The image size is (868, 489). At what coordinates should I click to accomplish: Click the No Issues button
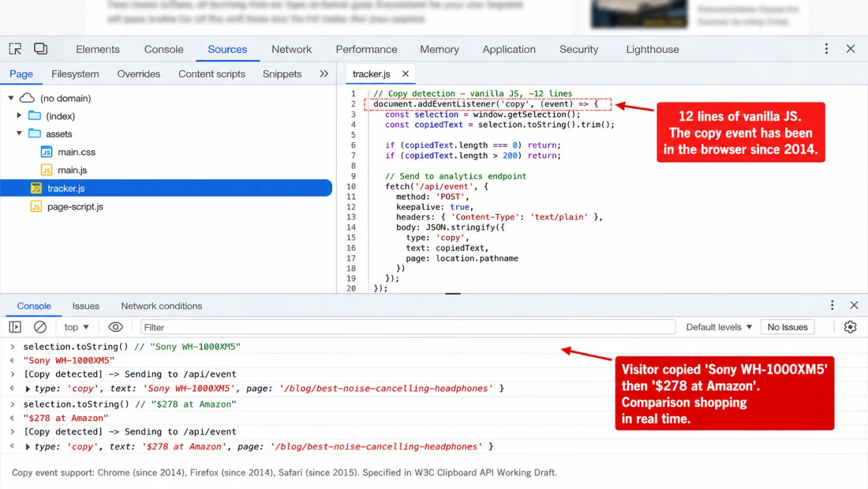787,327
